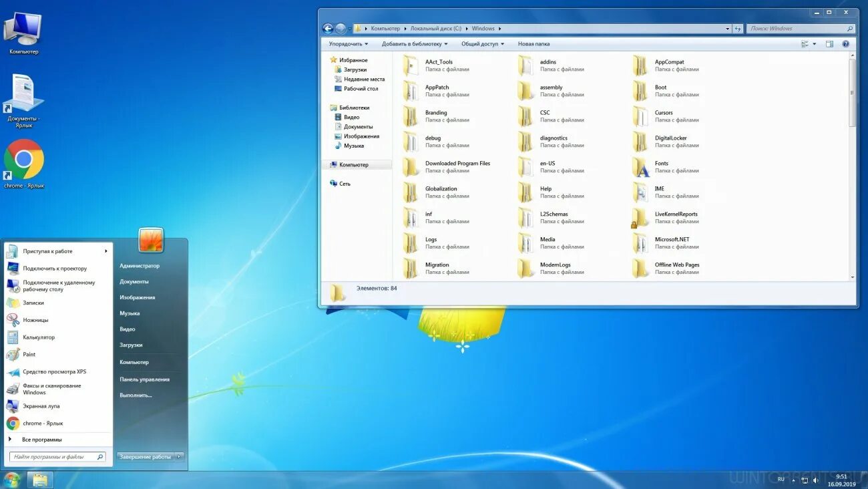Viewport: 868px width, 489px height.
Task: Open Видео in Start menu right pane
Action: pyautogui.click(x=128, y=329)
